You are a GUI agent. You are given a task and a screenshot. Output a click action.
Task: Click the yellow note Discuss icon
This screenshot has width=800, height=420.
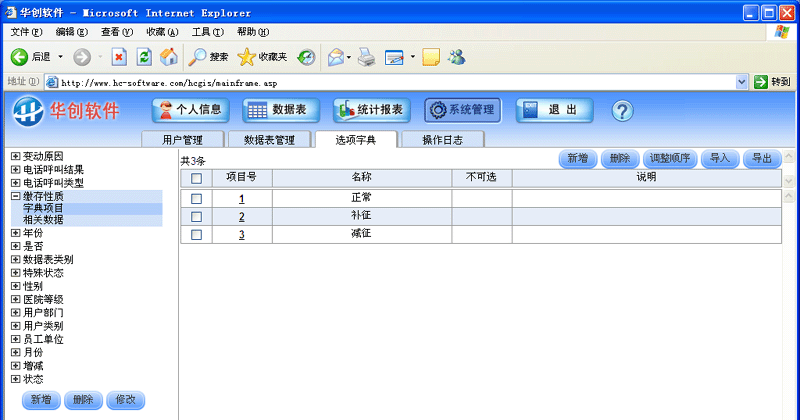pyautogui.click(x=431, y=57)
